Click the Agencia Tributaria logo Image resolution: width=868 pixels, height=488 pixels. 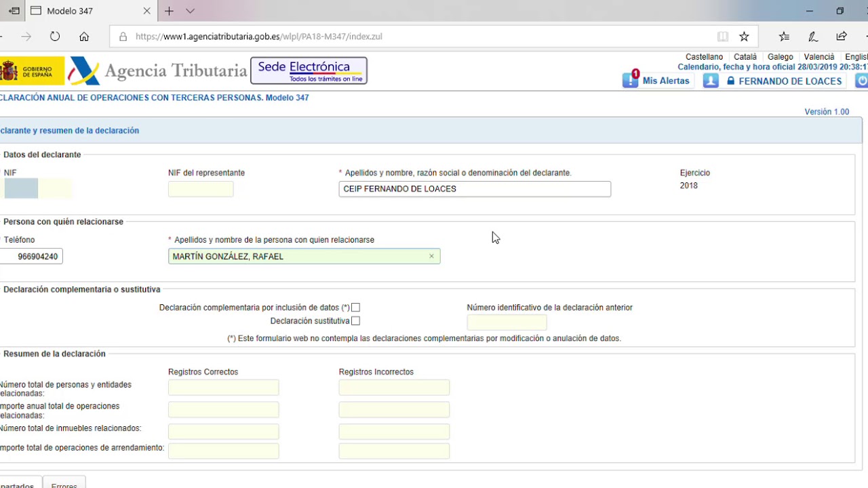pyautogui.click(x=158, y=70)
